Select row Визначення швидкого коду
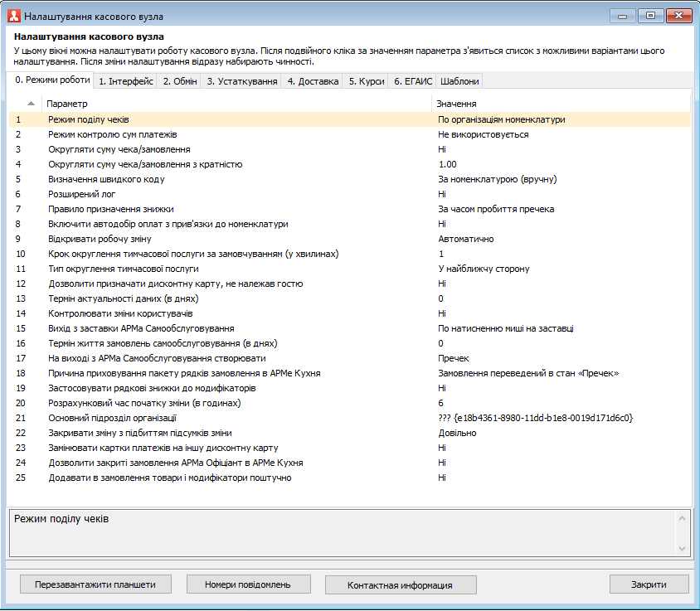This screenshot has height=611, width=700. click(349, 179)
